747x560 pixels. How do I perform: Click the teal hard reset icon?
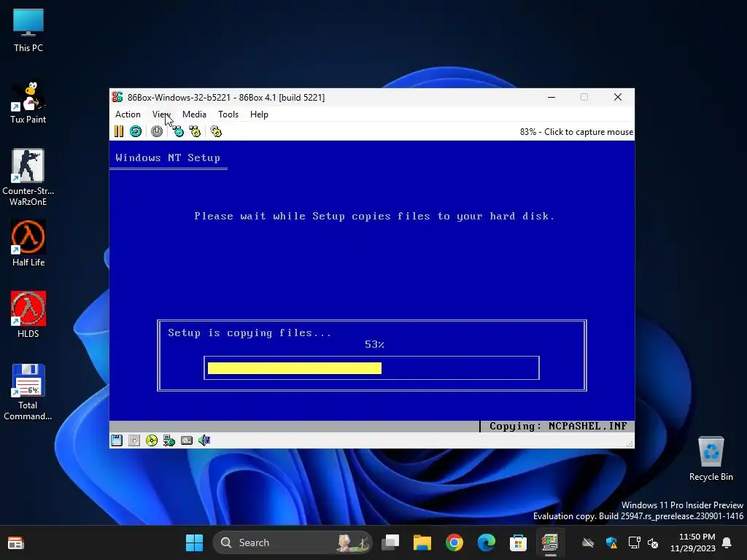click(x=135, y=131)
